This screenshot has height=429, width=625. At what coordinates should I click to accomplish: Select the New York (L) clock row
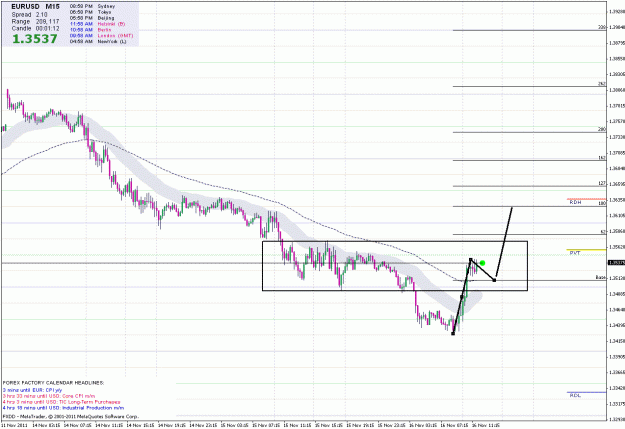click(x=98, y=41)
